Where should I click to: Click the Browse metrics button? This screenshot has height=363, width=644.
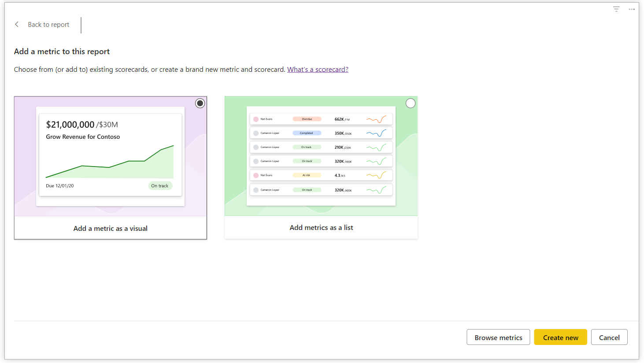click(498, 337)
